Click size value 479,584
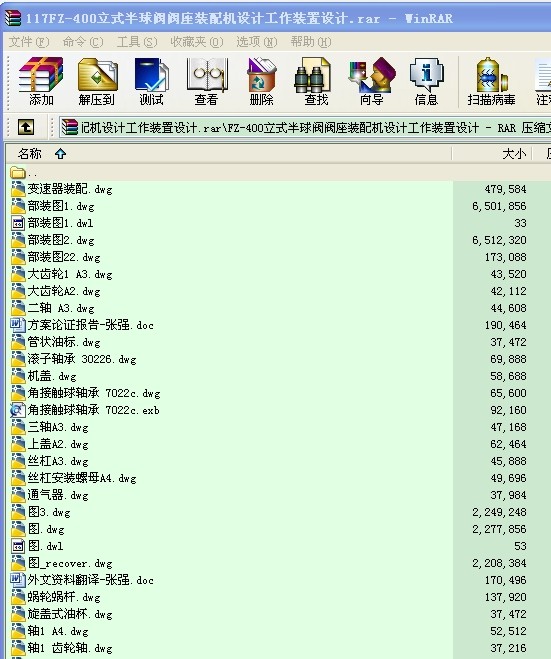Viewport: 551px width, 659px height. [x=506, y=189]
